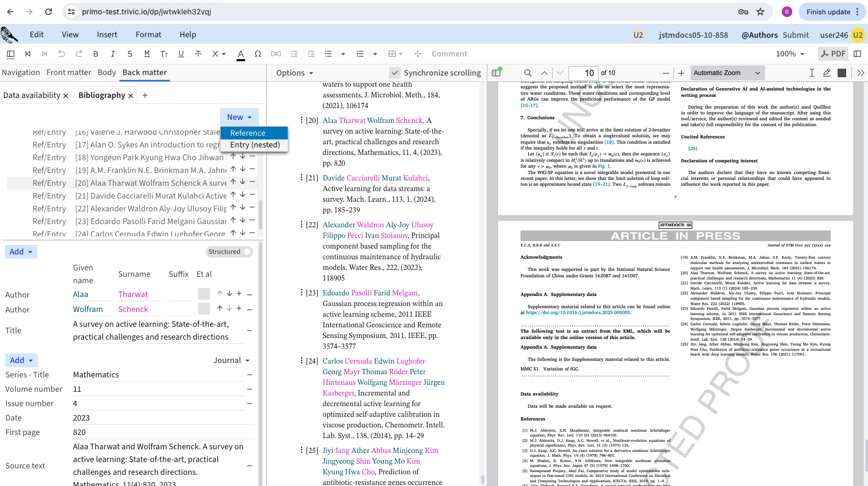The width and height of the screenshot is (868, 486).
Task: Insert special character with Omega icon
Action: (258, 54)
